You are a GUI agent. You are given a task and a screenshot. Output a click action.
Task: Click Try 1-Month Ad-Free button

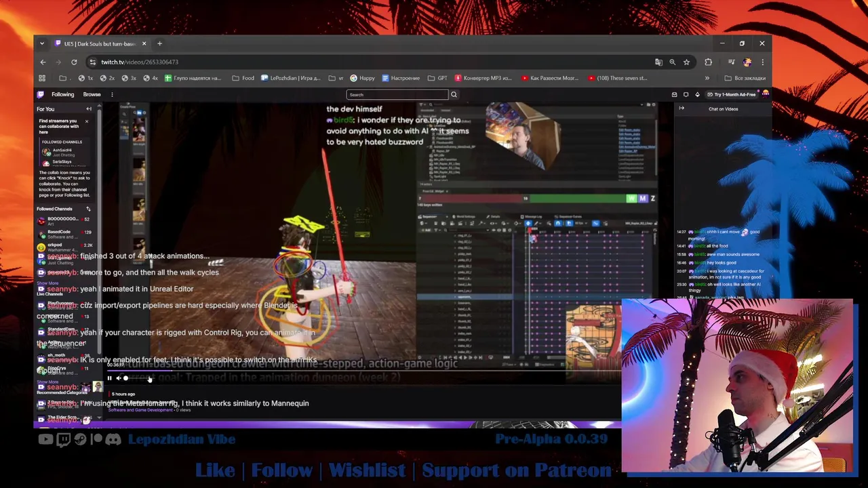[x=732, y=94]
